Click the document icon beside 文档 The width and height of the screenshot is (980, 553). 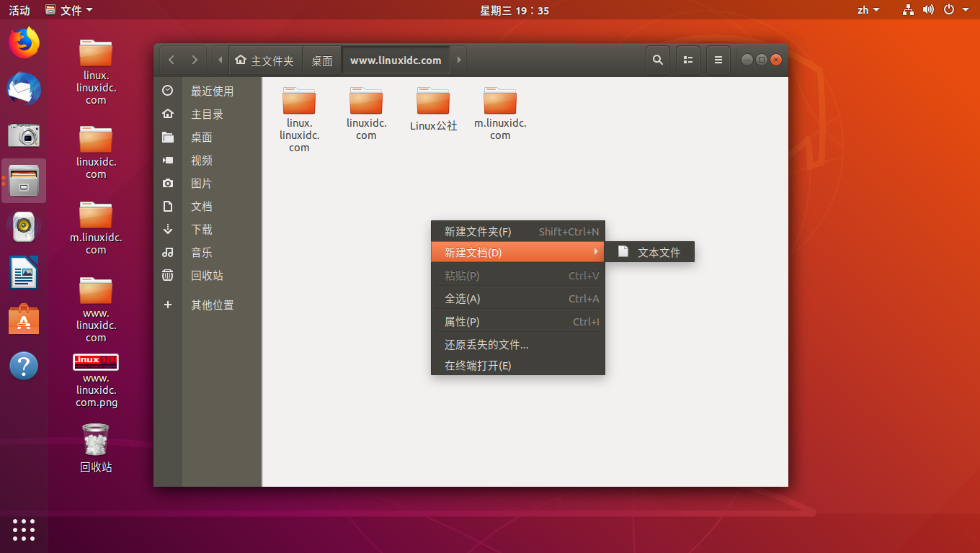(168, 206)
